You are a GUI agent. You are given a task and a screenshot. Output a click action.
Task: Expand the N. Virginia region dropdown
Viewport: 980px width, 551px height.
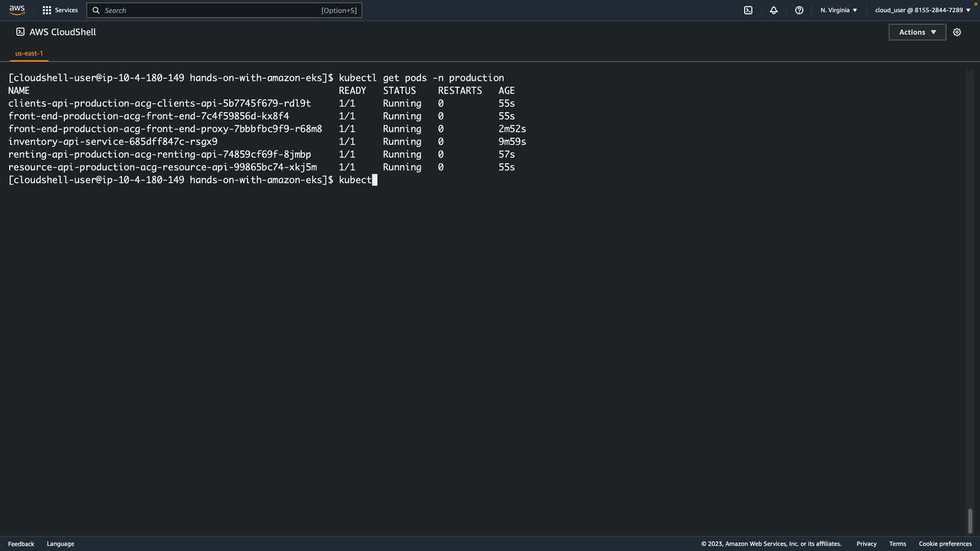click(x=839, y=10)
